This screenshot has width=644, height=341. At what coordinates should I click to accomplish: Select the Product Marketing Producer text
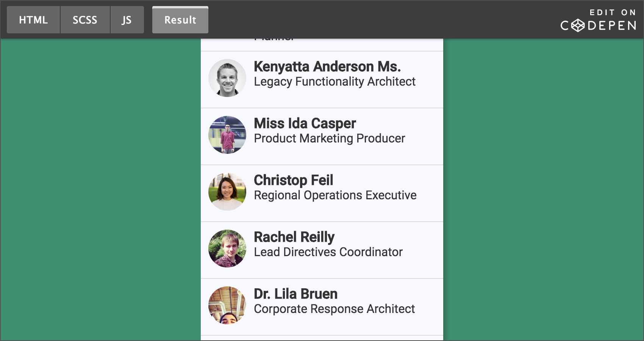(x=329, y=139)
